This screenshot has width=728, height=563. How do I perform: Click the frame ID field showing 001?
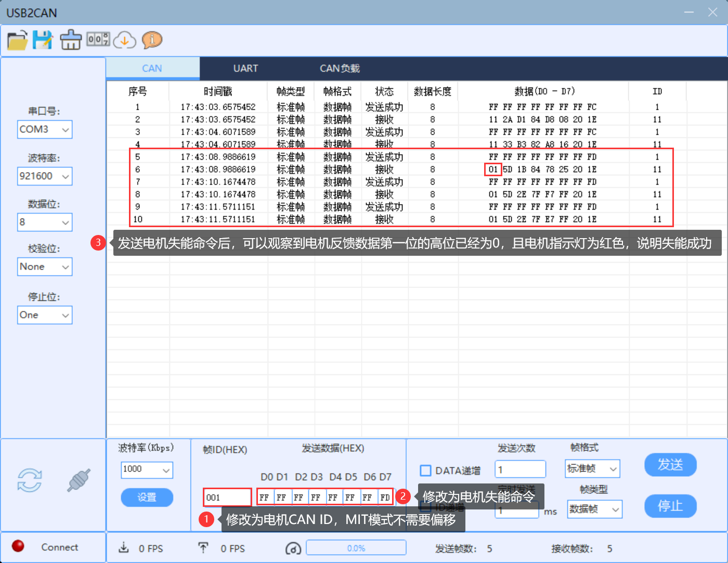click(228, 497)
